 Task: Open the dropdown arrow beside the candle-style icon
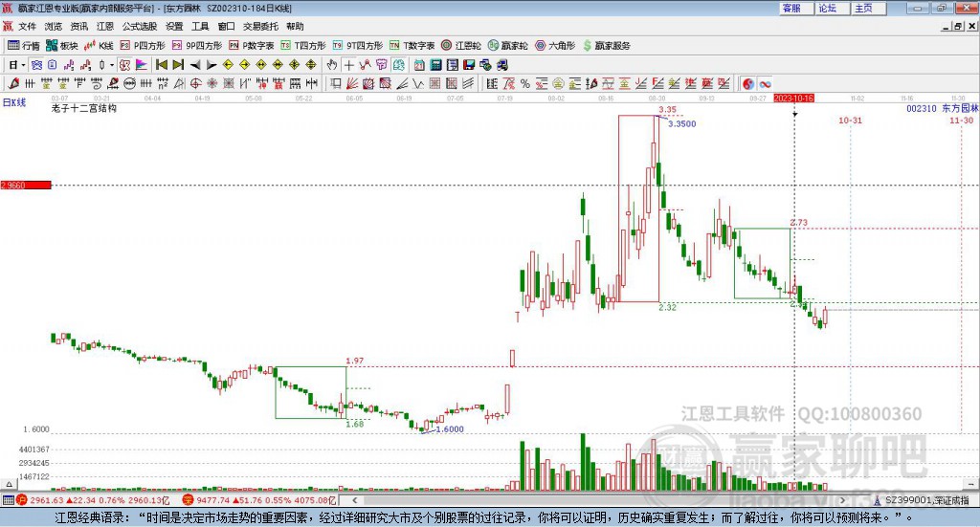click(x=112, y=65)
